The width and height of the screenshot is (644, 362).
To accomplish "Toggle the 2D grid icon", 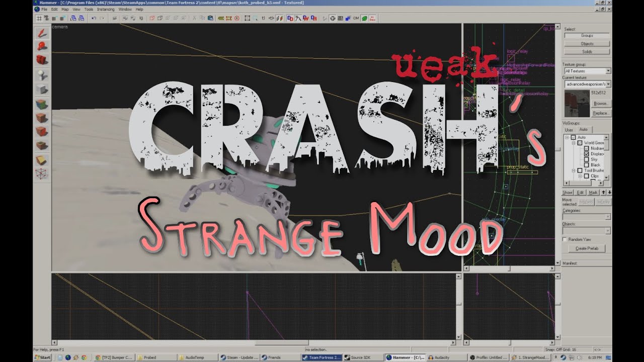I will pos(39,18).
